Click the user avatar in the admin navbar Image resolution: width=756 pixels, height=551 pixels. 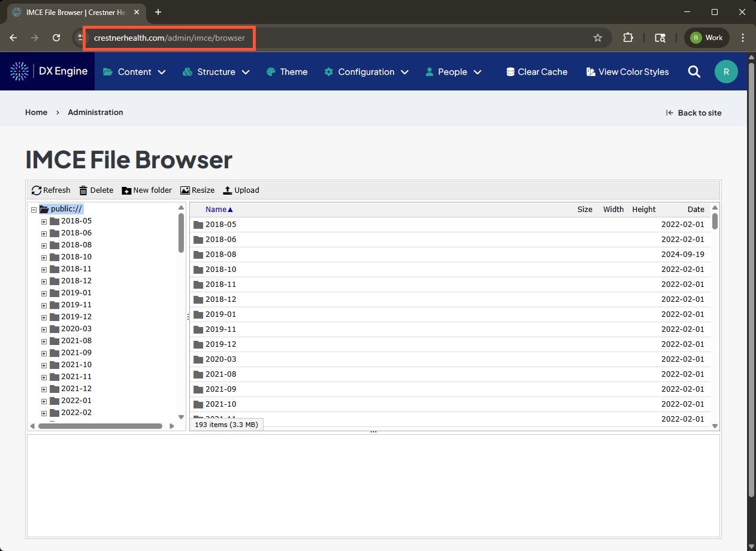tap(726, 71)
